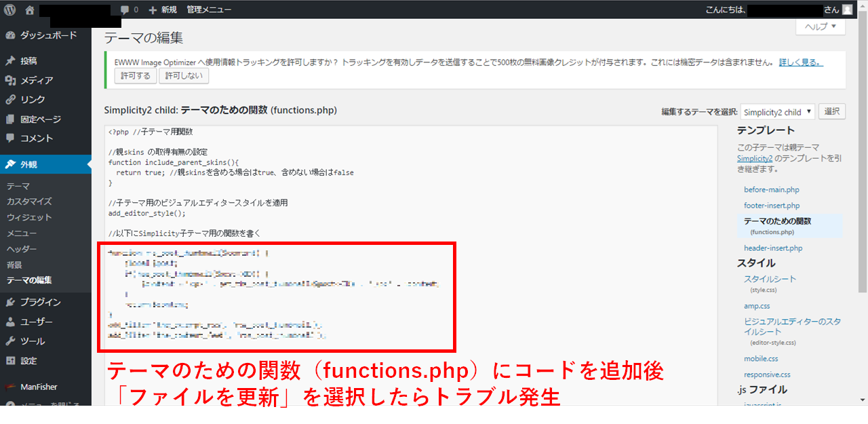The width and height of the screenshot is (868, 424).
Task: Click the コメント comments sidebar icon
Action: pyautogui.click(x=10, y=138)
